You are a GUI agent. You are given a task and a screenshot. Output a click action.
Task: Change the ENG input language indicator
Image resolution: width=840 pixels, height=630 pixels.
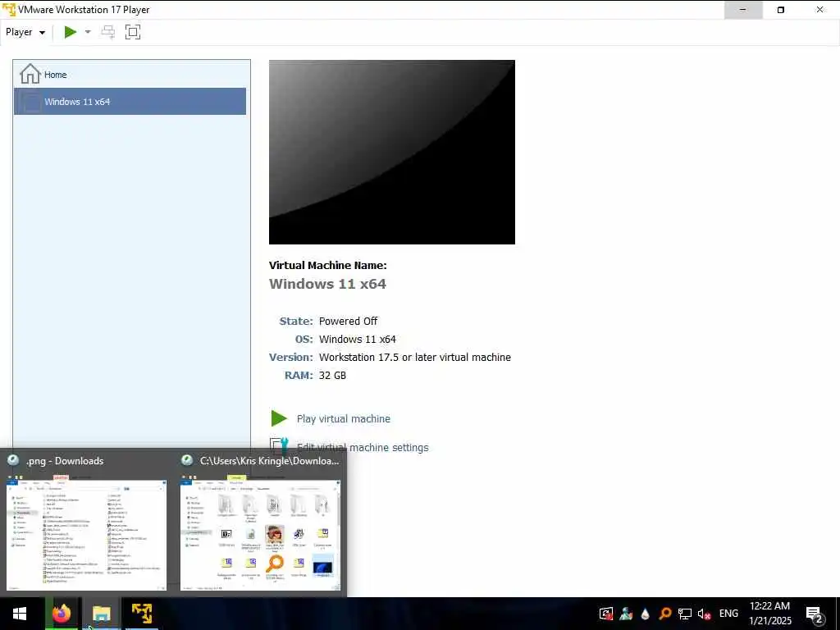click(728, 614)
